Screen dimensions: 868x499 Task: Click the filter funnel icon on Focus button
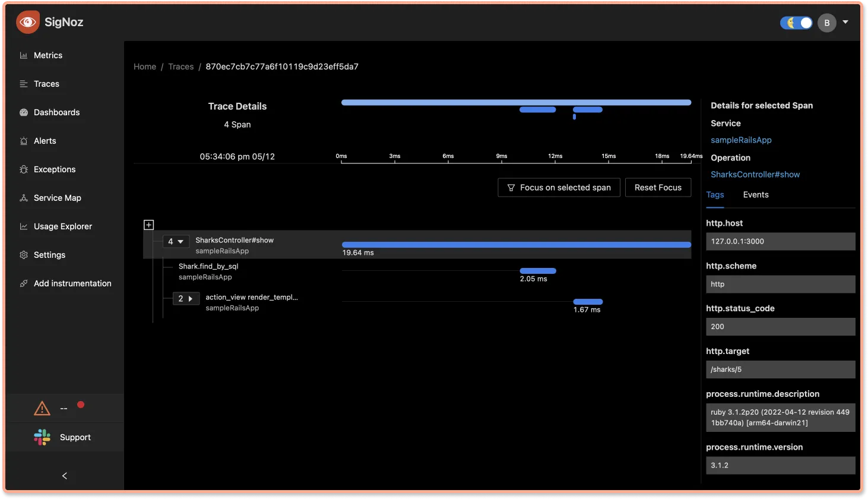511,188
